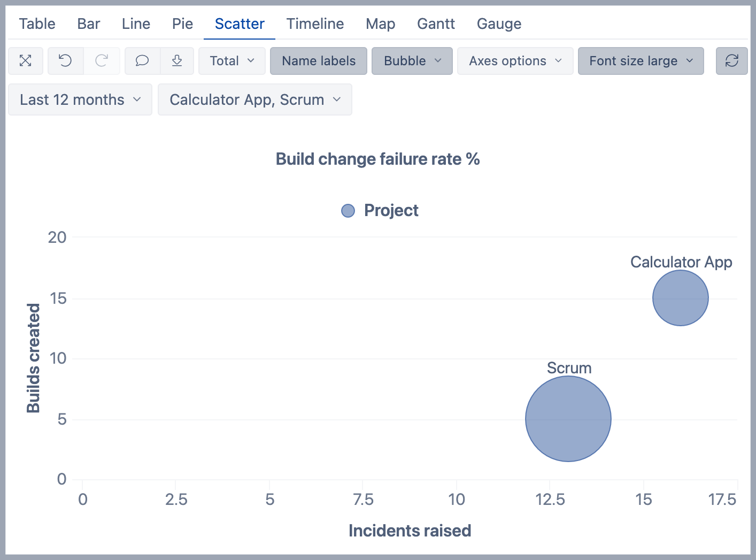The height and width of the screenshot is (560, 756).
Task: Open the Font size large dropdown
Action: [x=641, y=61]
